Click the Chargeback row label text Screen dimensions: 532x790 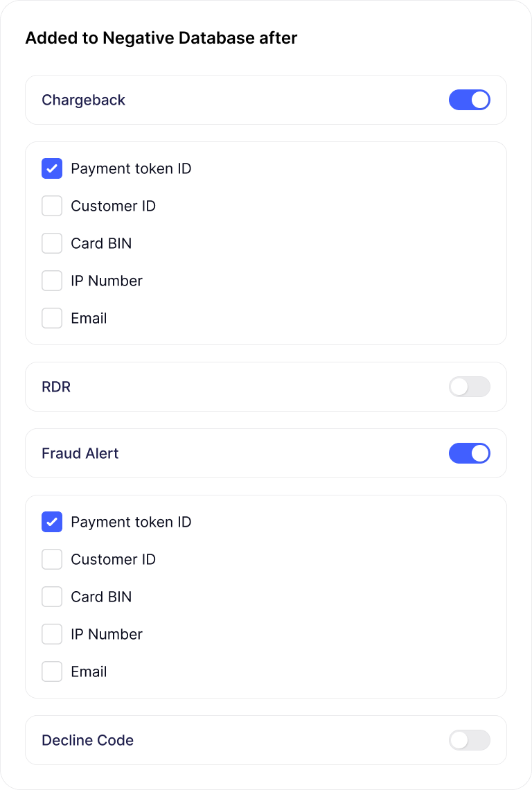83,100
